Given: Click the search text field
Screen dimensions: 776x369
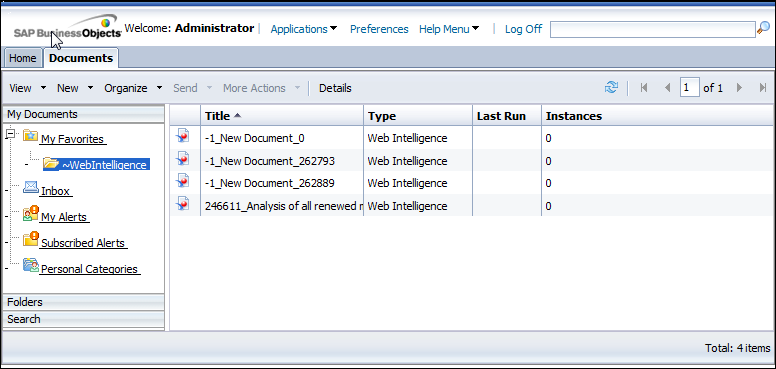Looking at the screenshot, I should 653,30.
